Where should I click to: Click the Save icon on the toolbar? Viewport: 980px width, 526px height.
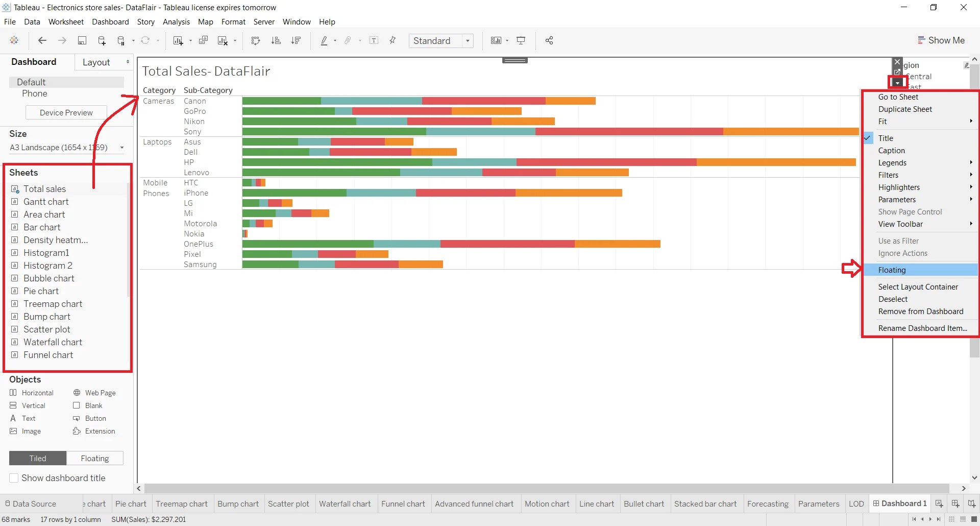point(82,41)
